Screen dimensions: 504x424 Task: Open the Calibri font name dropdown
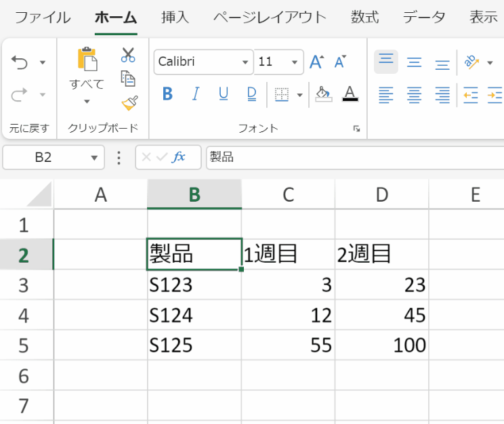pyautogui.click(x=245, y=62)
